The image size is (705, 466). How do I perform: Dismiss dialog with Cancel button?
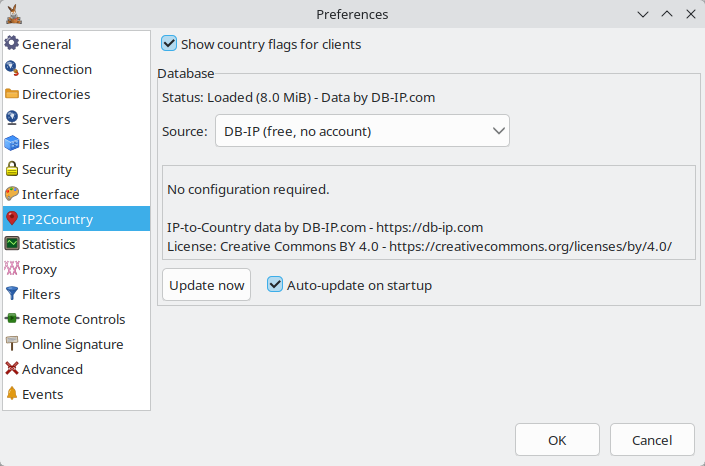(652, 439)
